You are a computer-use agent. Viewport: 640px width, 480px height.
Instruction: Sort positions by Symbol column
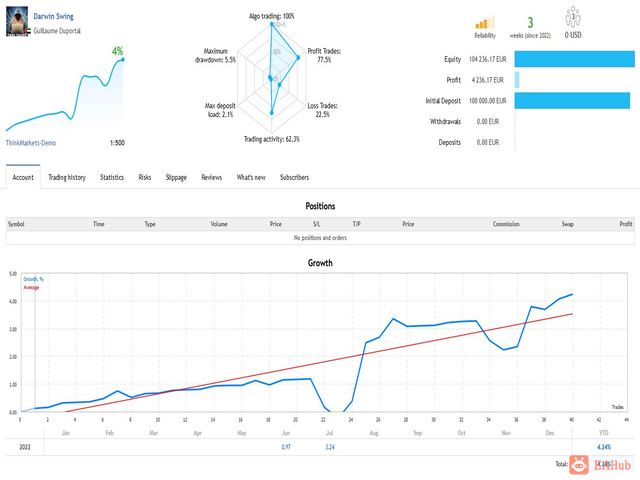(16, 224)
